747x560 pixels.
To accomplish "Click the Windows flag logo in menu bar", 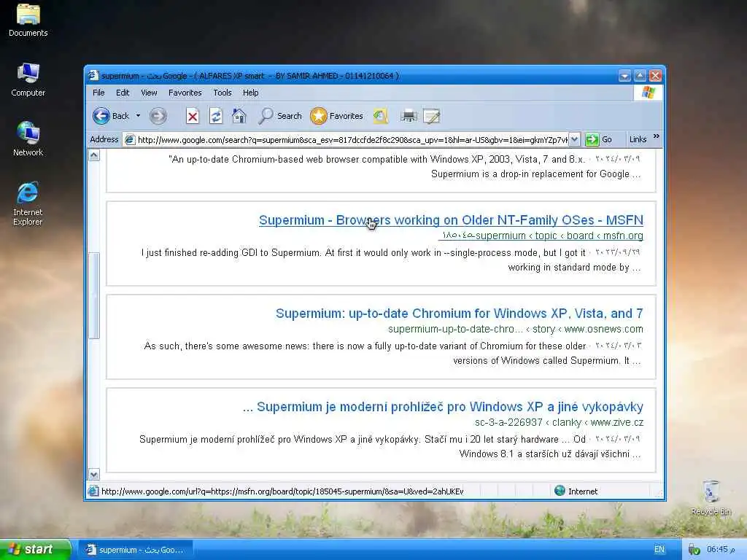I will [648, 93].
